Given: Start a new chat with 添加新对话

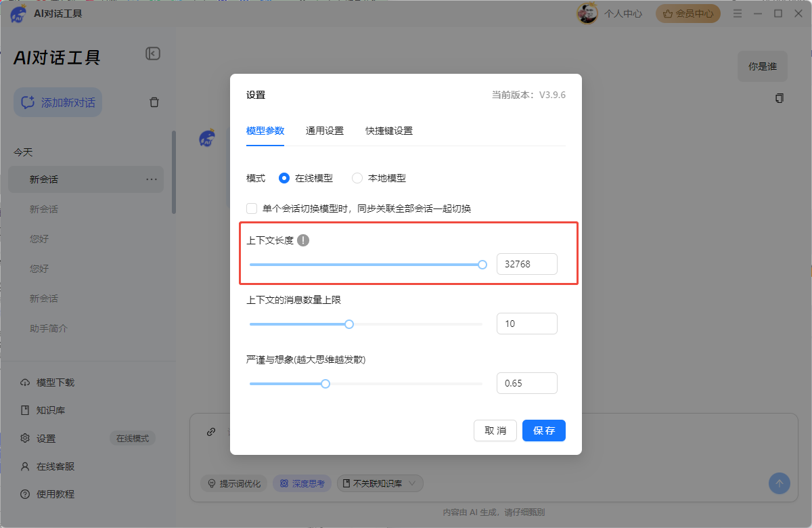Looking at the screenshot, I should tap(58, 102).
